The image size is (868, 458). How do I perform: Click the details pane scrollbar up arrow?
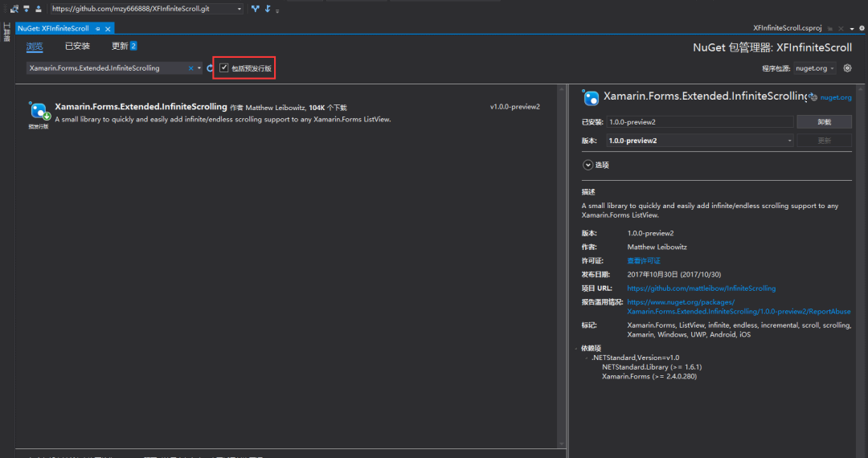click(x=861, y=89)
